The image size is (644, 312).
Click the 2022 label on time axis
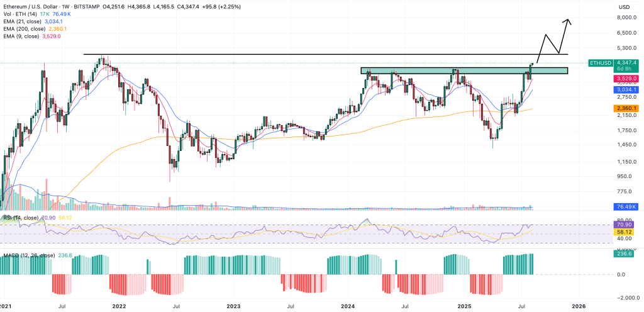119,306
